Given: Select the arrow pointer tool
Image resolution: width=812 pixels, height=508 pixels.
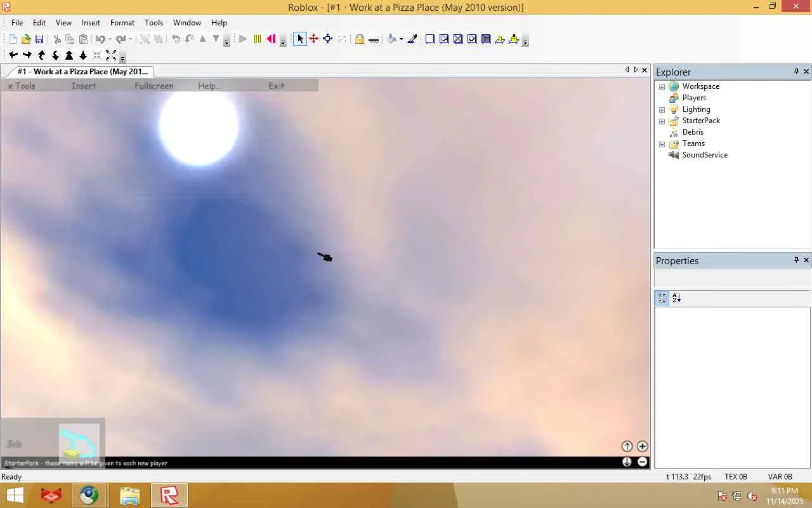Looking at the screenshot, I should (x=300, y=39).
